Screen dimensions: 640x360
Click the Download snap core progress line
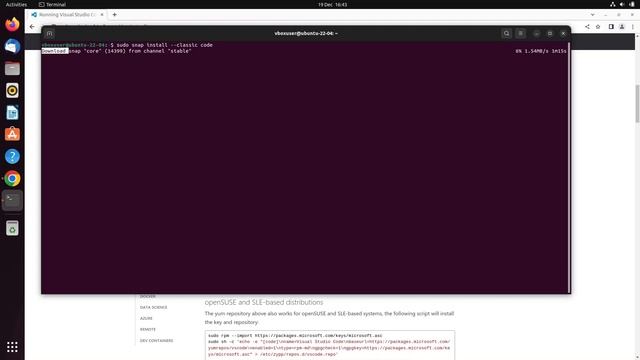(x=116, y=51)
